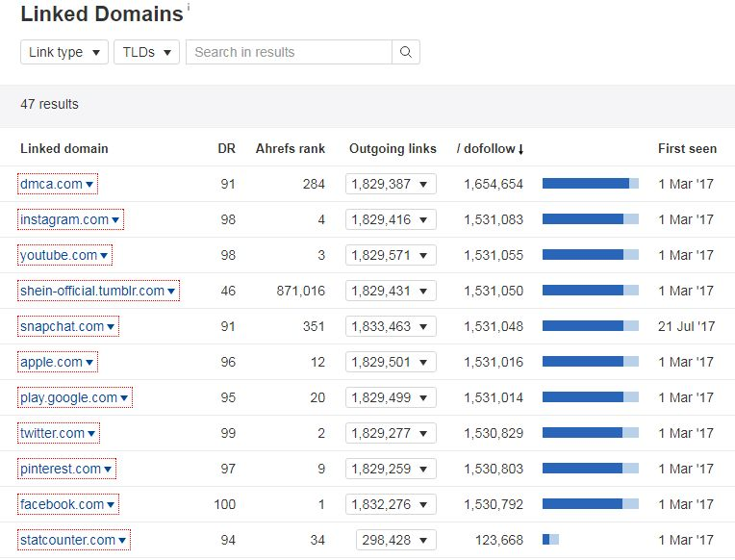Sort by dofollow column header
Screen dimensions: 735x560
[x=490, y=149]
